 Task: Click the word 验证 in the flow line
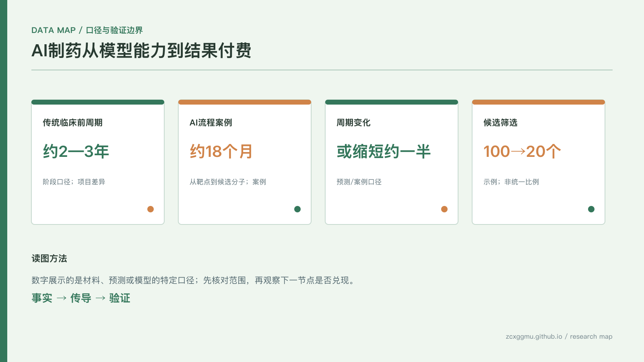(120, 298)
